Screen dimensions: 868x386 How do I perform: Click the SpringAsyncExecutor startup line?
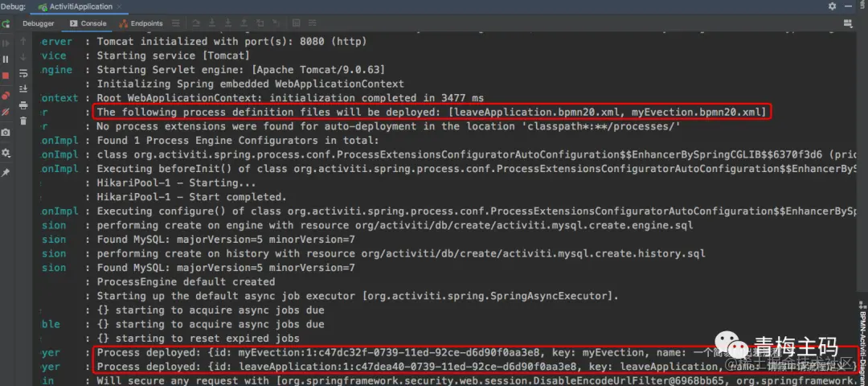click(x=358, y=296)
